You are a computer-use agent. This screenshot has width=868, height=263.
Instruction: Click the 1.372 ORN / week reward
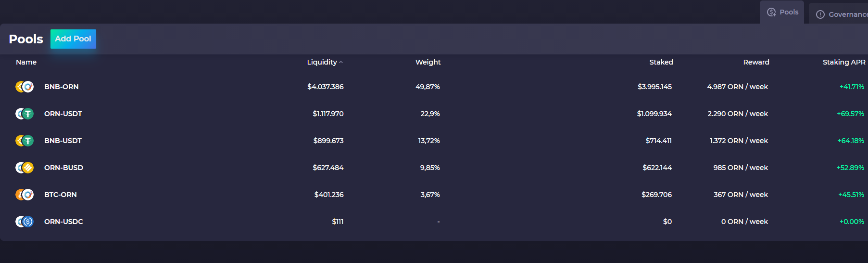click(x=739, y=141)
